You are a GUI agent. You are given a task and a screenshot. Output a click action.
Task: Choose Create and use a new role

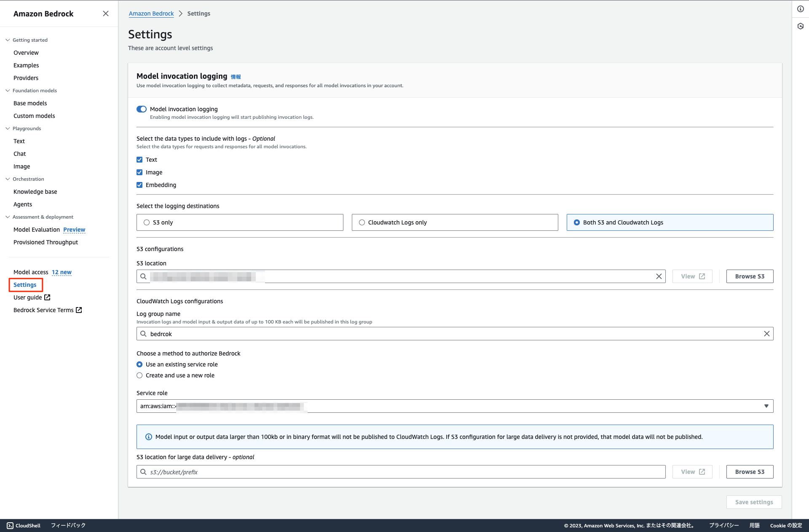pos(139,375)
